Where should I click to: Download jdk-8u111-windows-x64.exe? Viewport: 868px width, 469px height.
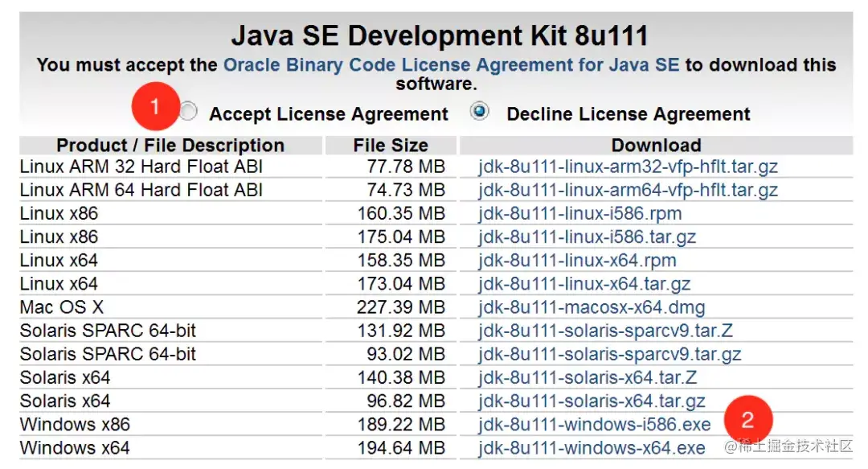point(592,448)
